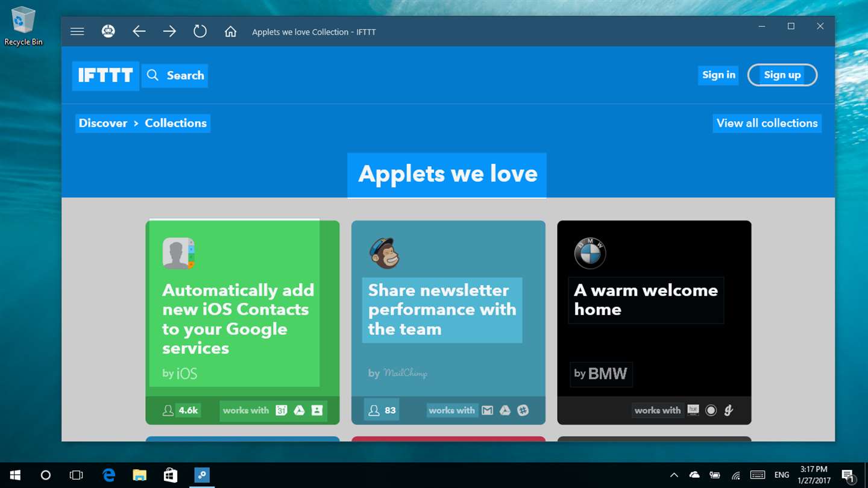Click the MailChimp monkey logo
The height and width of the screenshot is (488, 868).
pyautogui.click(x=384, y=253)
